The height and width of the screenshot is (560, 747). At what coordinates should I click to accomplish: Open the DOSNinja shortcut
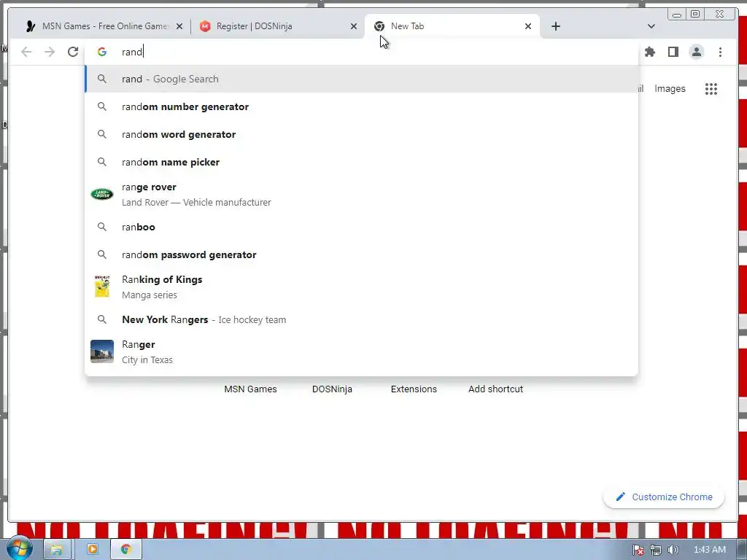[332, 389]
